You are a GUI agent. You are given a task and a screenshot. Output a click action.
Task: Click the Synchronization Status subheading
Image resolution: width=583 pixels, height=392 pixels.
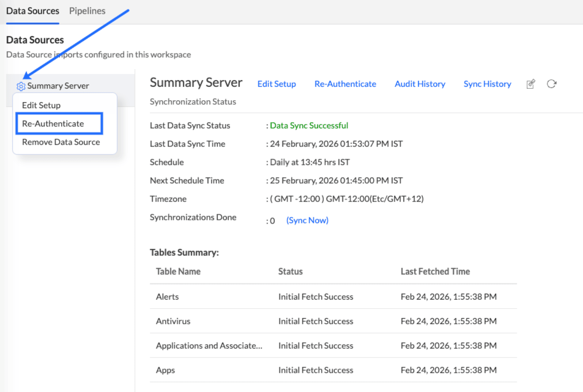tap(193, 102)
